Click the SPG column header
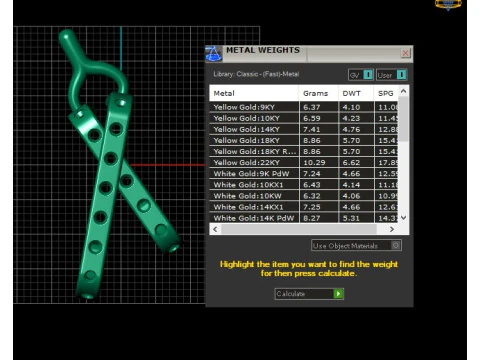 coord(386,93)
